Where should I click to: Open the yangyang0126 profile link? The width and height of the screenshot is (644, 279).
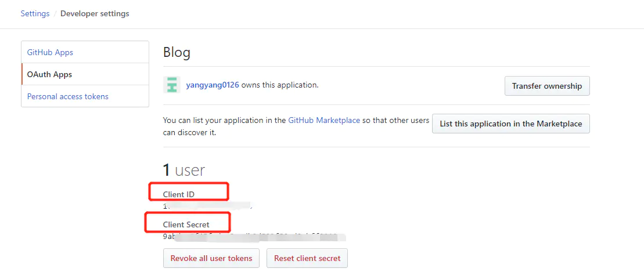click(x=213, y=85)
